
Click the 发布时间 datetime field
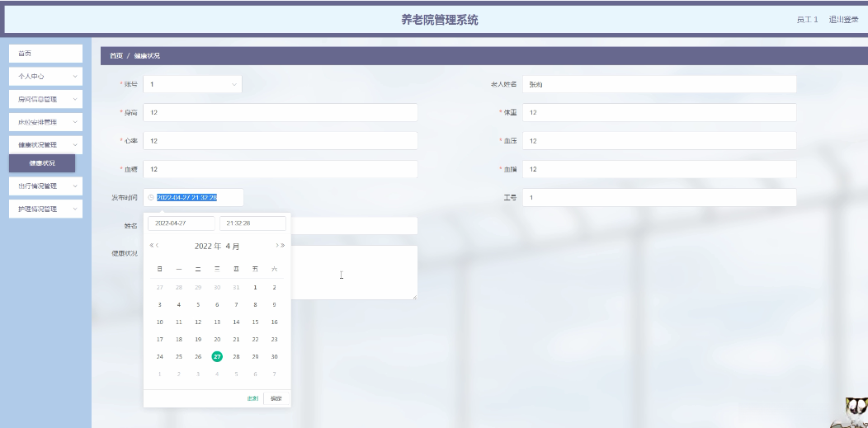tap(193, 197)
